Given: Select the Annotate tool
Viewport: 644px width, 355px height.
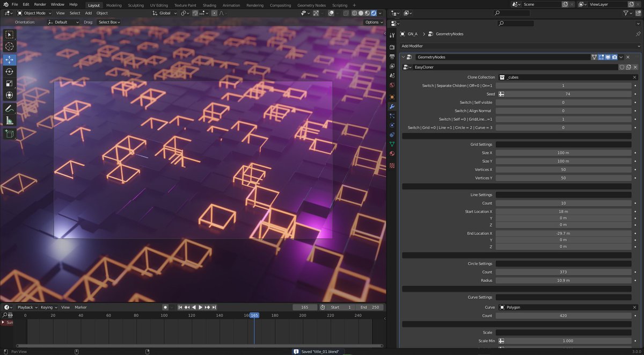Looking at the screenshot, I should (x=9, y=108).
